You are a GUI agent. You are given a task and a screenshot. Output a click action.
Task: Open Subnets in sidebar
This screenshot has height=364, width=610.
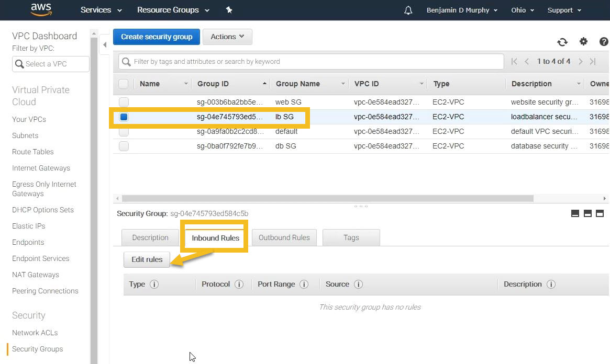click(x=25, y=135)
